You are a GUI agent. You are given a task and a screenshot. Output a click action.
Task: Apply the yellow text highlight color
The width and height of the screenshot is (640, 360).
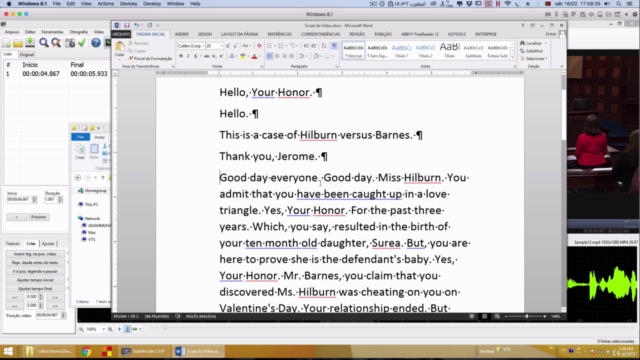coord(243,56)
